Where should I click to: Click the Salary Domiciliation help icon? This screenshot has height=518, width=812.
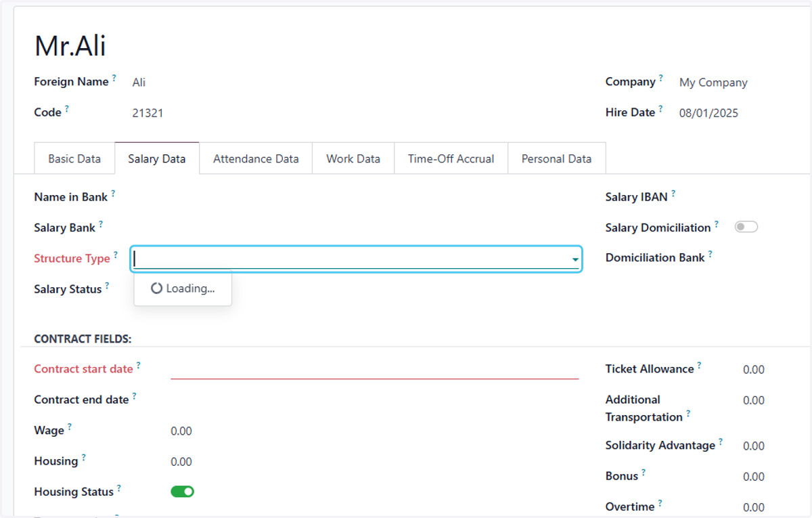(716, 224)
